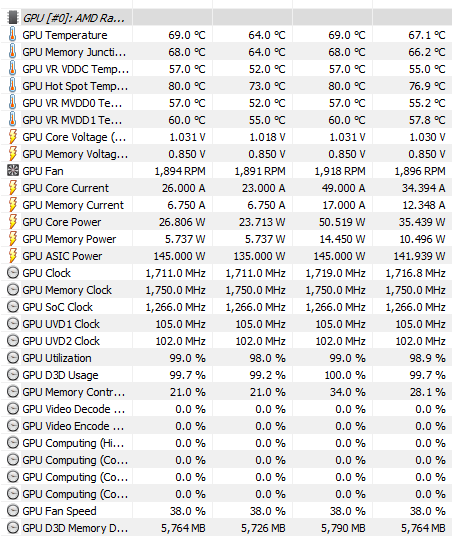The image size is (452, 536).
Task: Click the 141.939 W average ASIC Power value
Action: point(419,256)
